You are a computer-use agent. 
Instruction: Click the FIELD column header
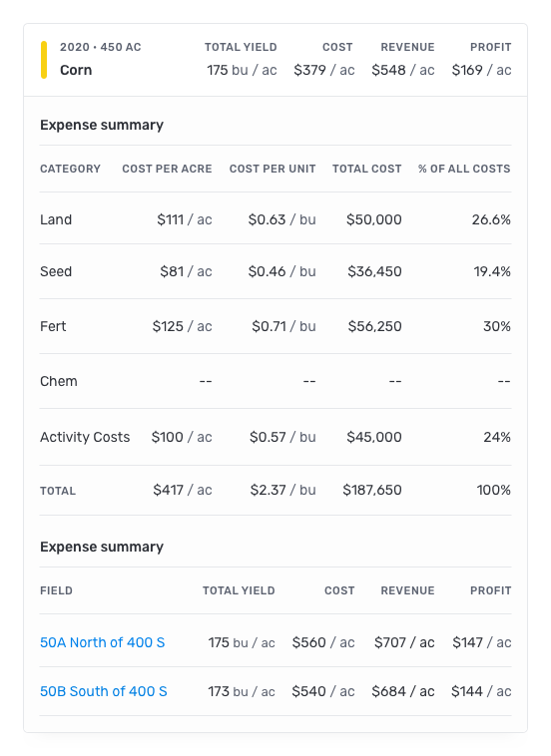(57, 590)
